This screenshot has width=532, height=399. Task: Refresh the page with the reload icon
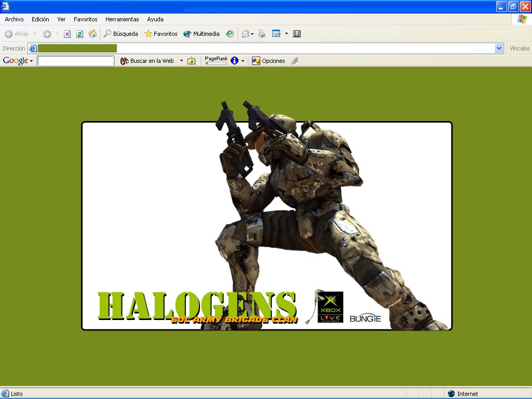pyautogui.click(x=79, y=34)
